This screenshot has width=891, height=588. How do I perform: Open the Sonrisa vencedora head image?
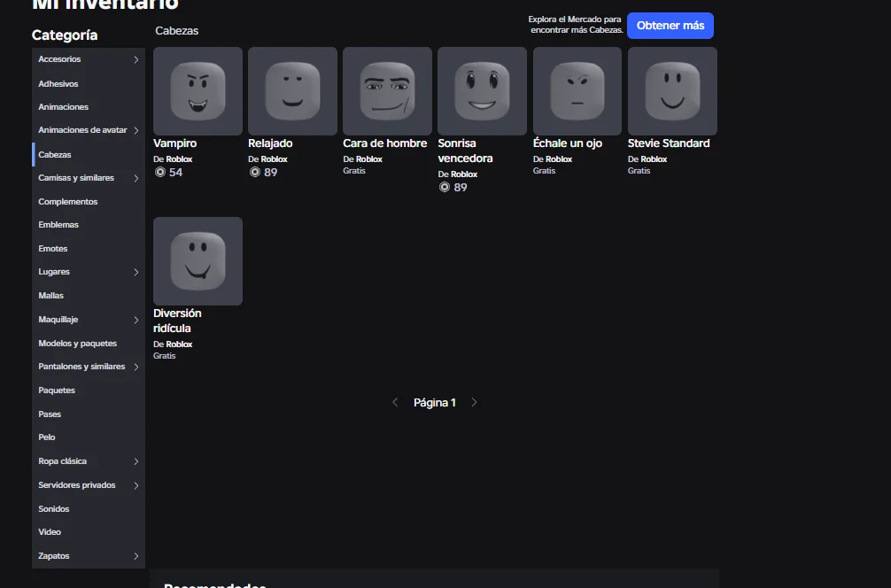pos(482,91)
